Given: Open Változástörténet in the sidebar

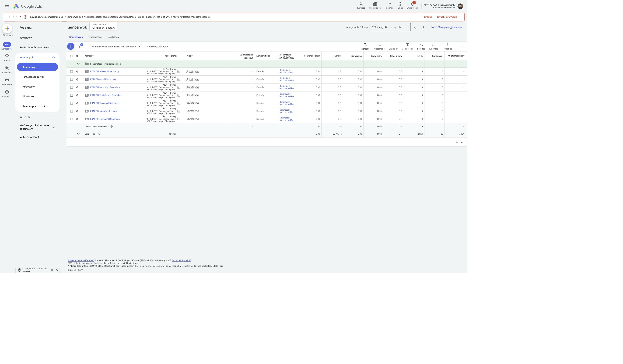Looking at the screenshot, I should pyautogui.click(x=29, y=137).
